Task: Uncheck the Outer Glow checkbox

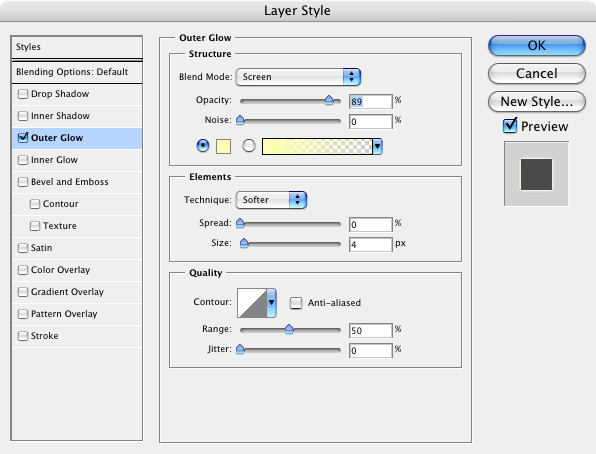Action: click(x=23, y=138)
